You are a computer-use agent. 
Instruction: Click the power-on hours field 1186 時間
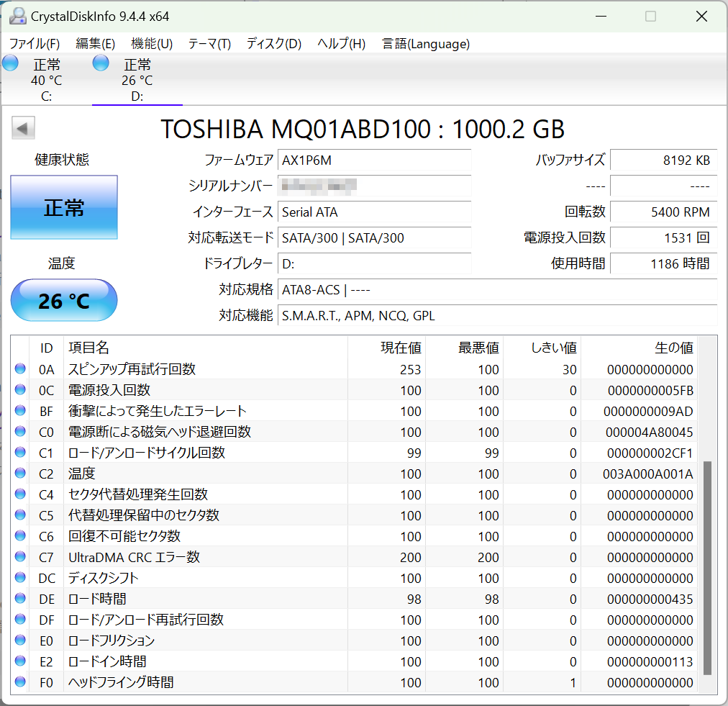(x=664, y=264)
